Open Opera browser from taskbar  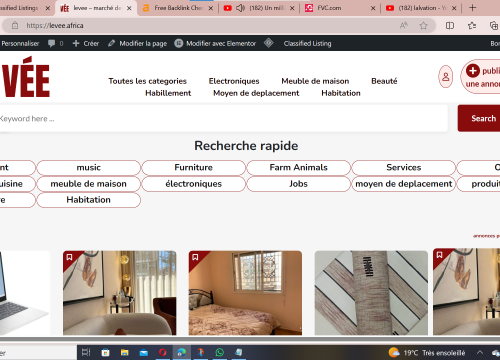[x=163, y=352]
